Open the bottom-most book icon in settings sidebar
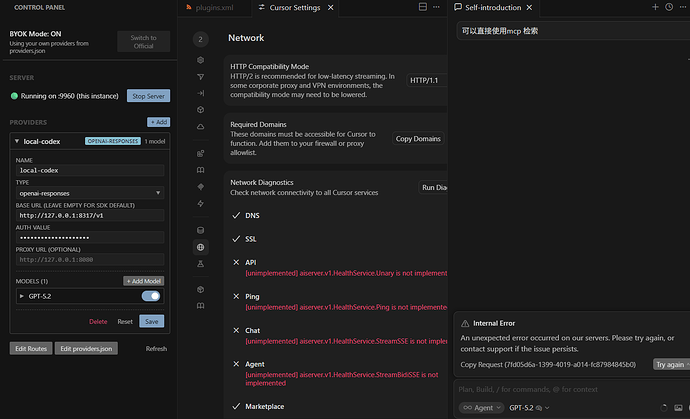690x419 pixels. tap(200, 305)
